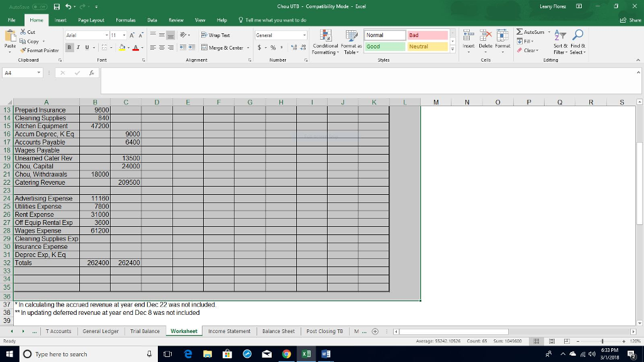Toggle Wrap Text
The width and height of the screenshot is (644, 362).
click(x=216, y=35)
